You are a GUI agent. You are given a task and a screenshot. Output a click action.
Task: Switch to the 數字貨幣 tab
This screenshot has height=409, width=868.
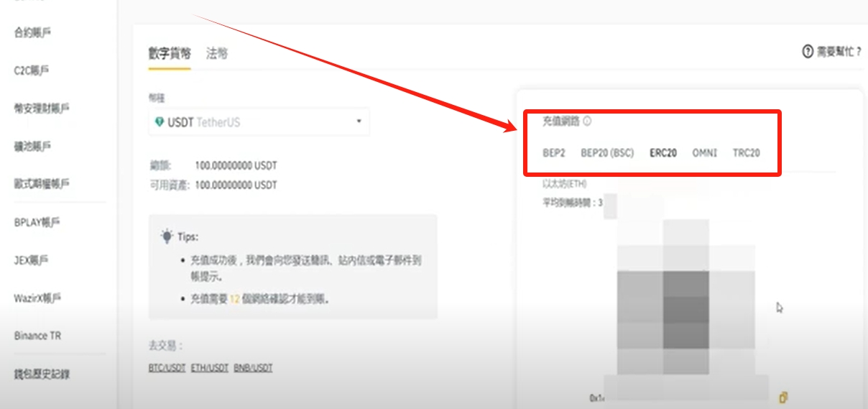click(x=170, y=53)
